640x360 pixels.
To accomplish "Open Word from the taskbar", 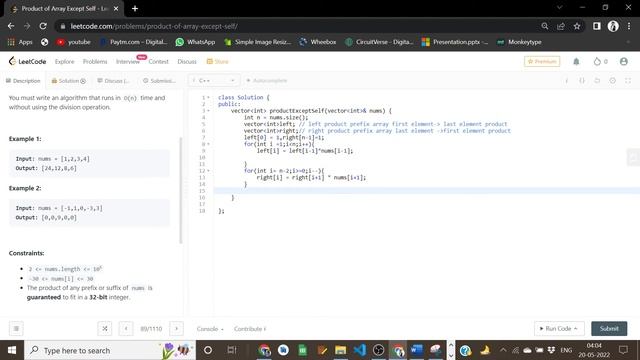I will point(417,350).
